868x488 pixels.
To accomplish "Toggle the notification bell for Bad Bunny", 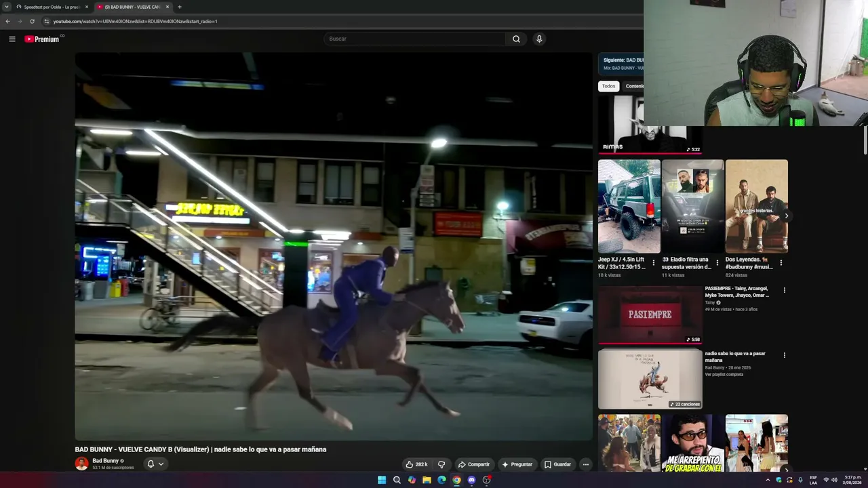I will pos(151,464).
